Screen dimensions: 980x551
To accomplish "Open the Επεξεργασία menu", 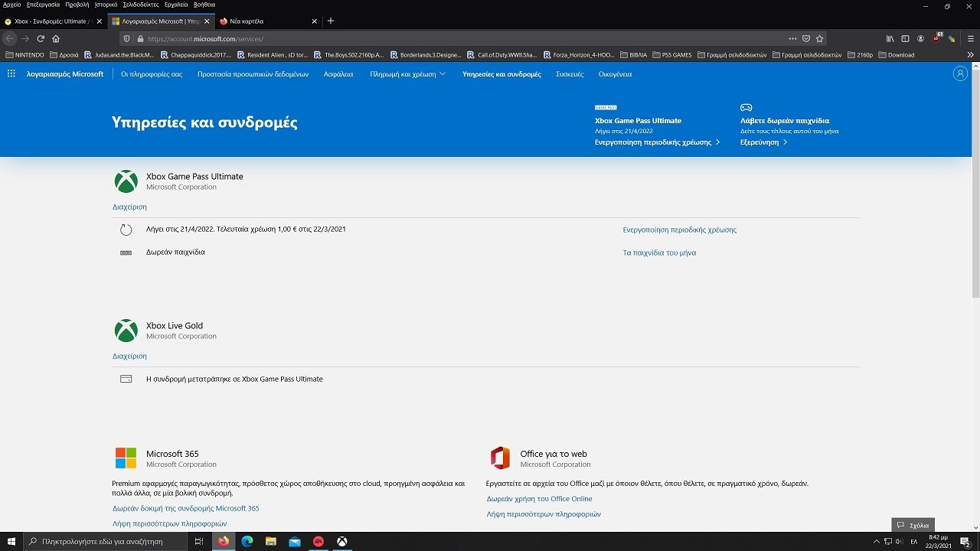I will point(43,5).
